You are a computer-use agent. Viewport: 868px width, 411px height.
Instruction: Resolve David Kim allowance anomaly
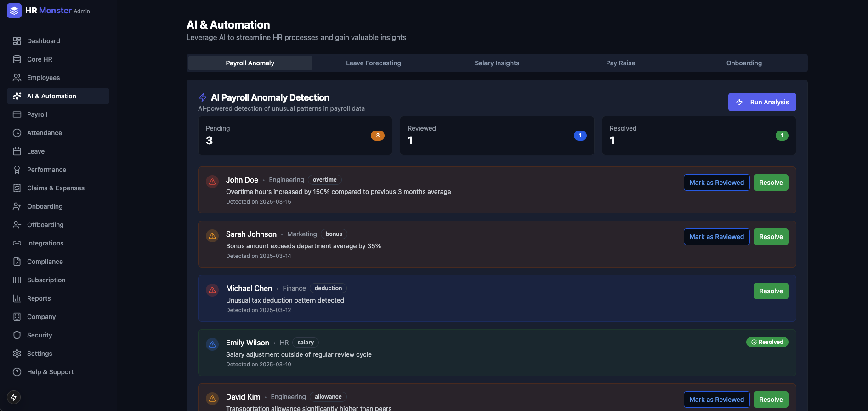click(x=771, y=400)
